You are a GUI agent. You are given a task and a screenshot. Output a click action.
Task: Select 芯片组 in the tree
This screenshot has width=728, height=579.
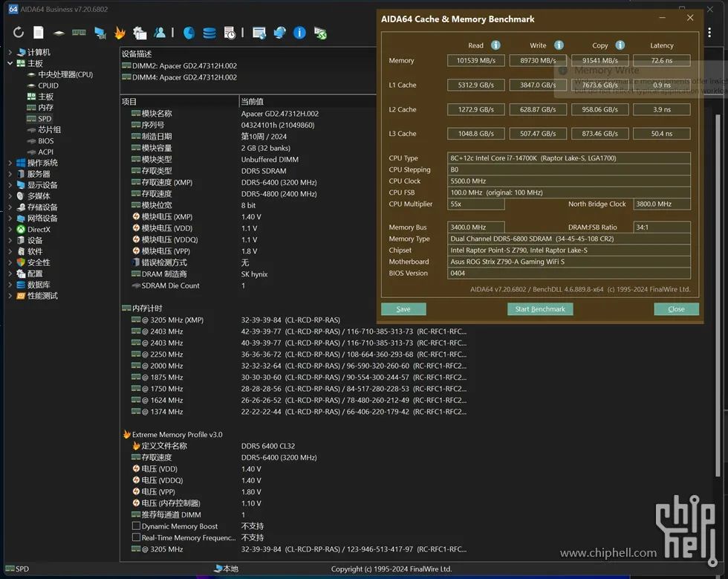(49, 129)
